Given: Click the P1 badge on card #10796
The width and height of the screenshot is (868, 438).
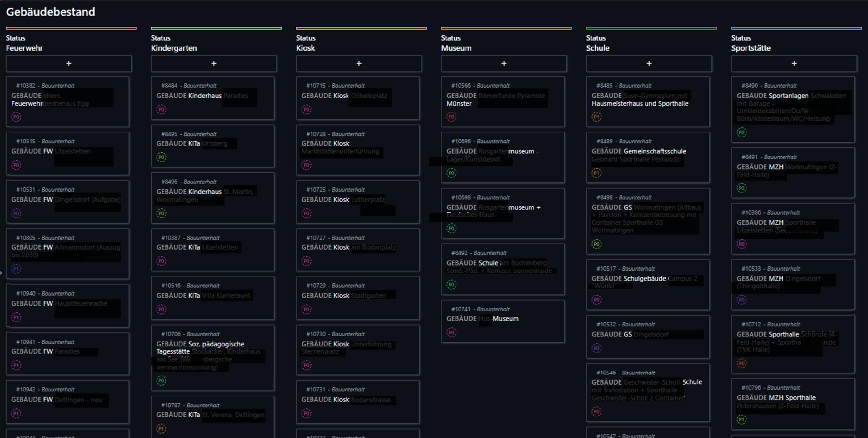Looking at the screenshot, I should pyautogui.click(x=741, y=420).
